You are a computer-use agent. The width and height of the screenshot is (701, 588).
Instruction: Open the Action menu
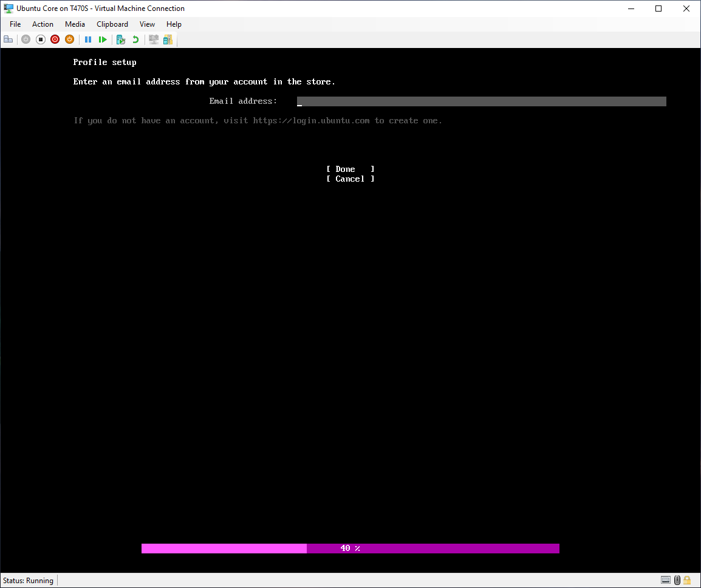pyautogui.click(x=43, y=24)
